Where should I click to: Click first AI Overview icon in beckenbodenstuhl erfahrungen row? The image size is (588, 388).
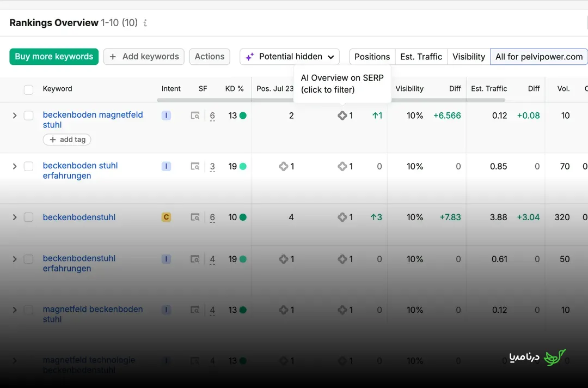(x=284, y=259)
